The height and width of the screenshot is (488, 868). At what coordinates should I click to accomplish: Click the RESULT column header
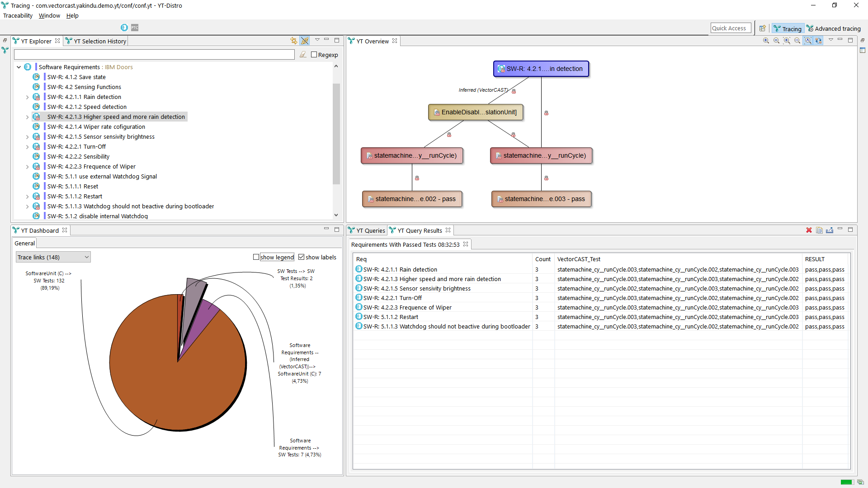coord(826,259)
